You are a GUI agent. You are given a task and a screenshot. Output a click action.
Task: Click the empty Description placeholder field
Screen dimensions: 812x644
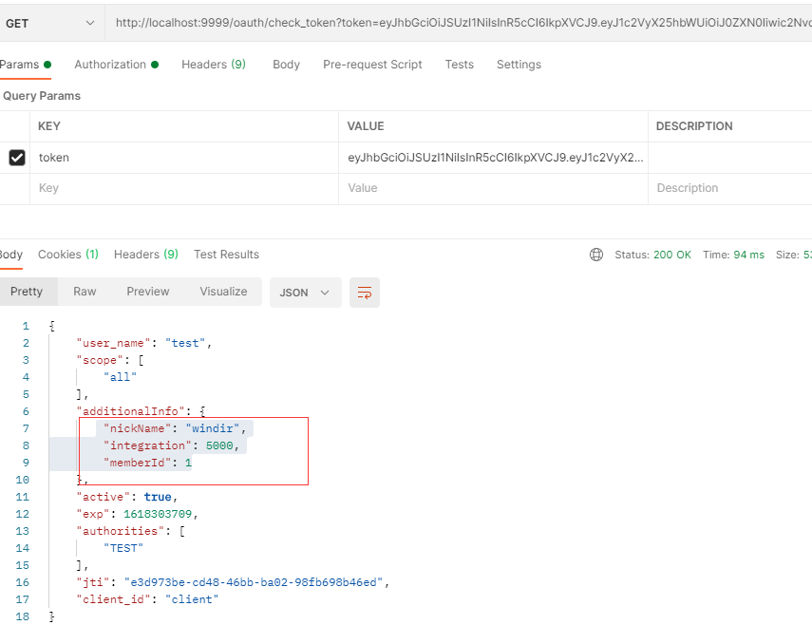(x=730, y=188)
